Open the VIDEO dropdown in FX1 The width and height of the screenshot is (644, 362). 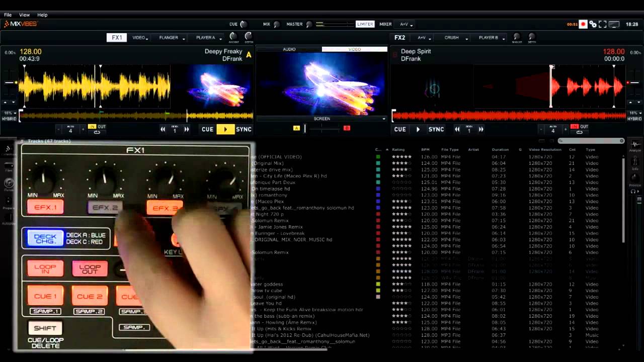(x=140, y=38)
